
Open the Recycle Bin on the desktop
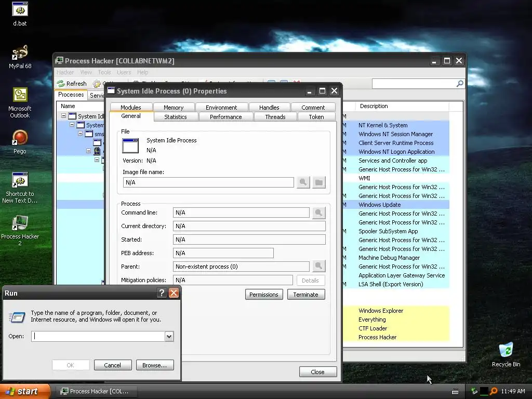(x=506, y=354)
